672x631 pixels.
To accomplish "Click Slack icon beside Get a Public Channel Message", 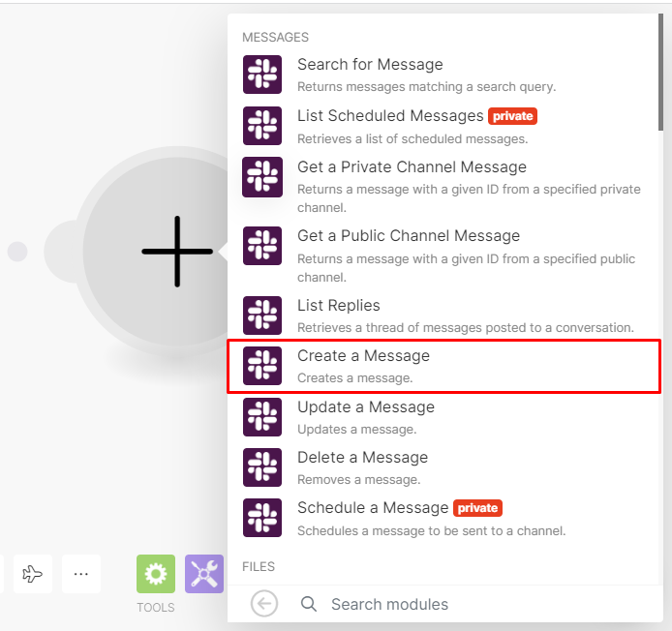I will click(262, 246).
